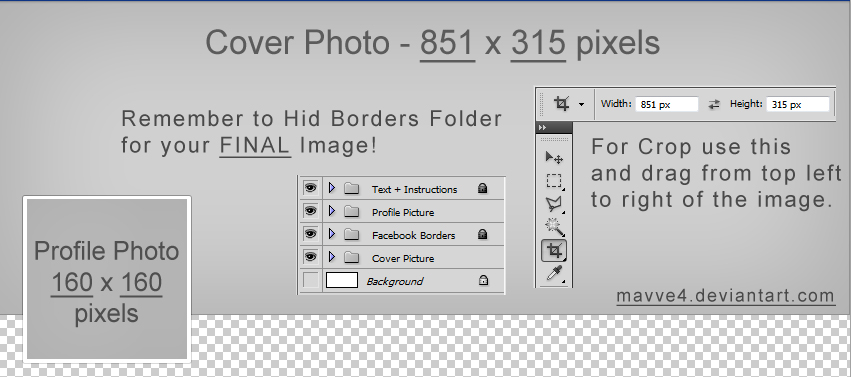Click the "For Crop use this" instruction text
The height and width of the screenshot is (377, 851).
point(691,146)
